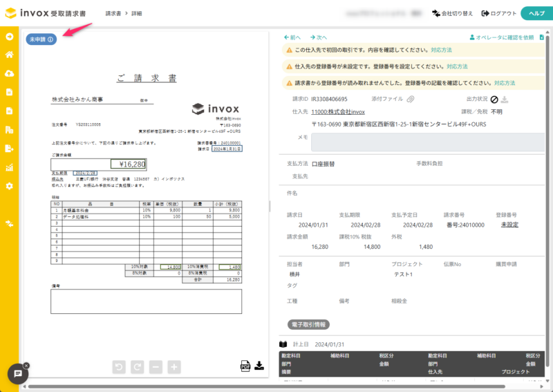
Task: Click 請求金額 value 16,280
Action: point(320,247)
